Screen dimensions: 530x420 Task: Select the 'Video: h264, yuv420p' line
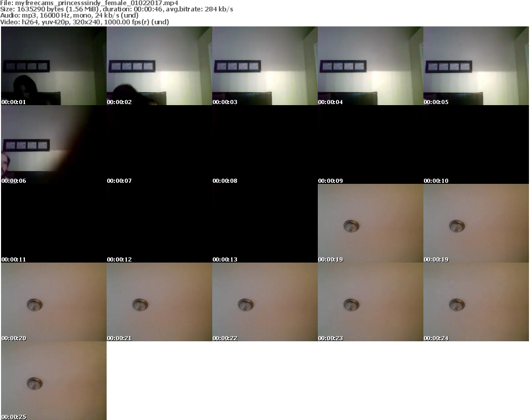[x=84, y=22]
